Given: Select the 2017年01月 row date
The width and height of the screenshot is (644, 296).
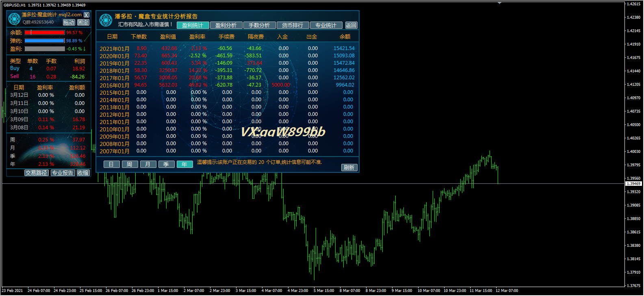Looking at the screenshot, I should [x=115, y=78].
